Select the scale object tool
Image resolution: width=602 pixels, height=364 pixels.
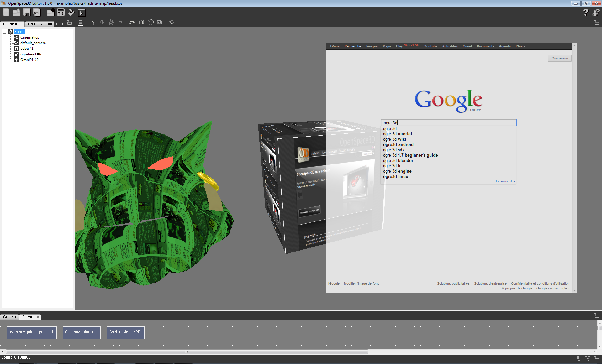120,23
